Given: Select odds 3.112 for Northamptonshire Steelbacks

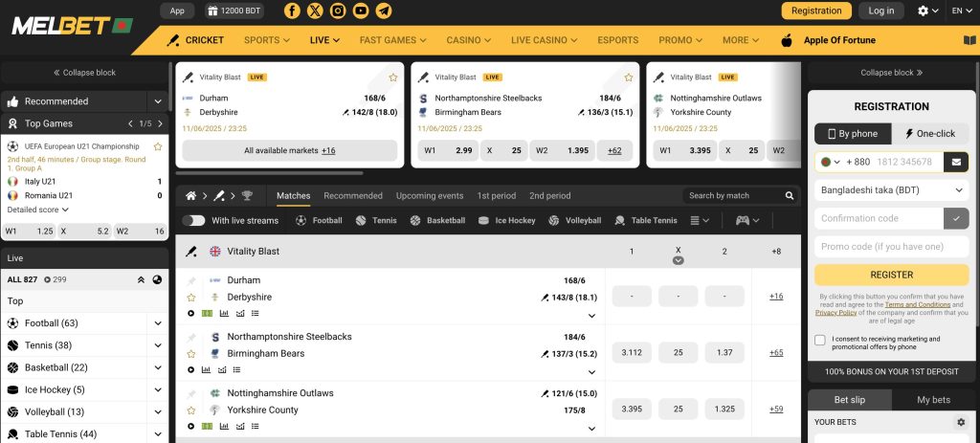Looking at the screenshot, I should (632, 352).
